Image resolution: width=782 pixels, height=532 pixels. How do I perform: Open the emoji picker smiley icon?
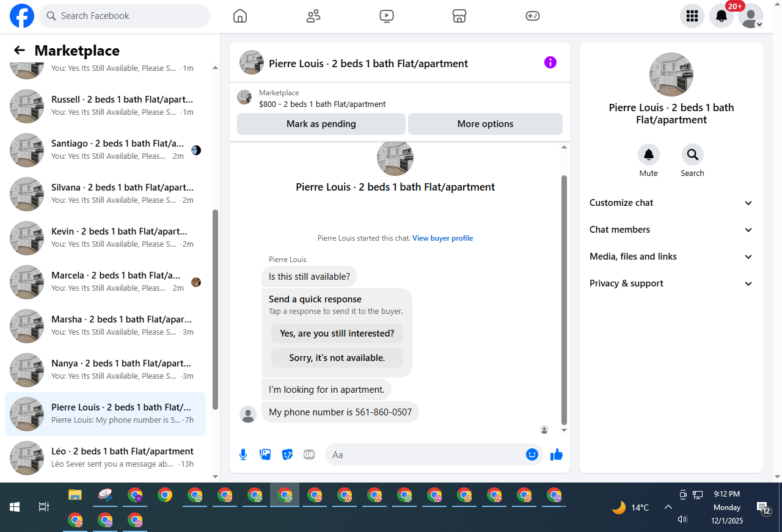coord(532,454)
